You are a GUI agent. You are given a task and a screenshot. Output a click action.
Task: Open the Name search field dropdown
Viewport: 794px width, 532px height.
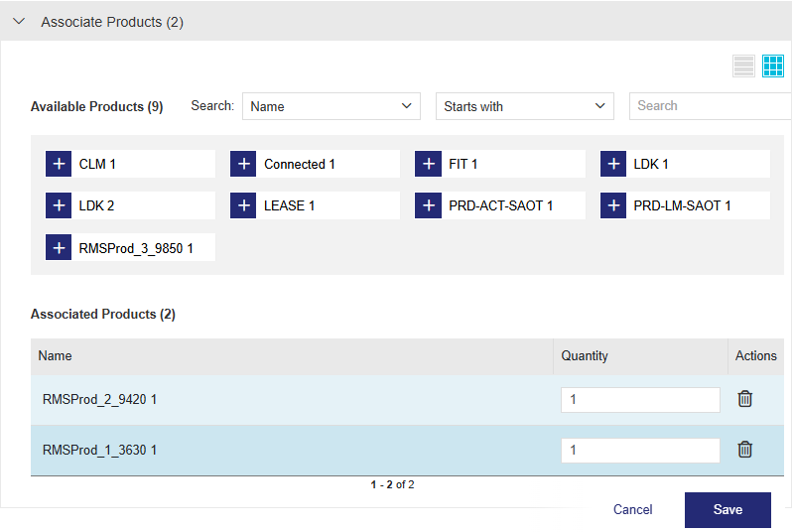point(331,106)
